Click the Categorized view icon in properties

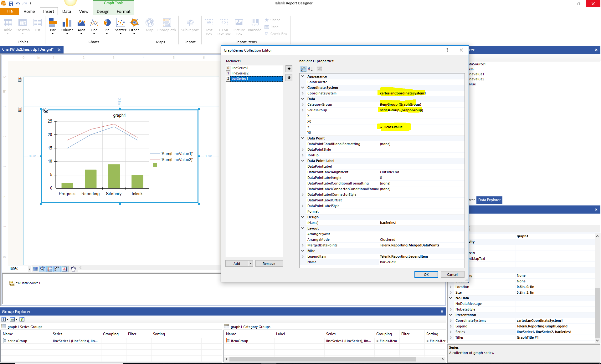303,69
